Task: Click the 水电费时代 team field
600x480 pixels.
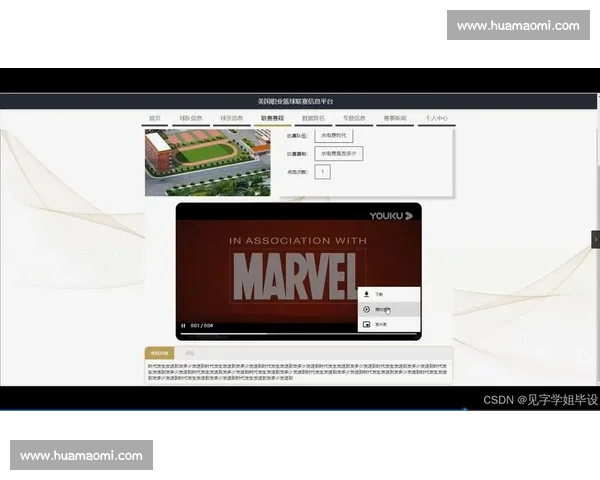Action: [x=333, y=135]
